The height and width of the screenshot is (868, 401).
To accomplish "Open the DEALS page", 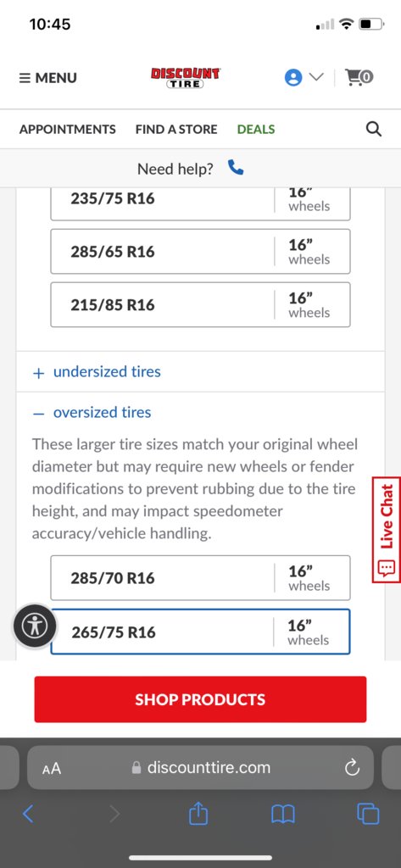I will [256, 130].
